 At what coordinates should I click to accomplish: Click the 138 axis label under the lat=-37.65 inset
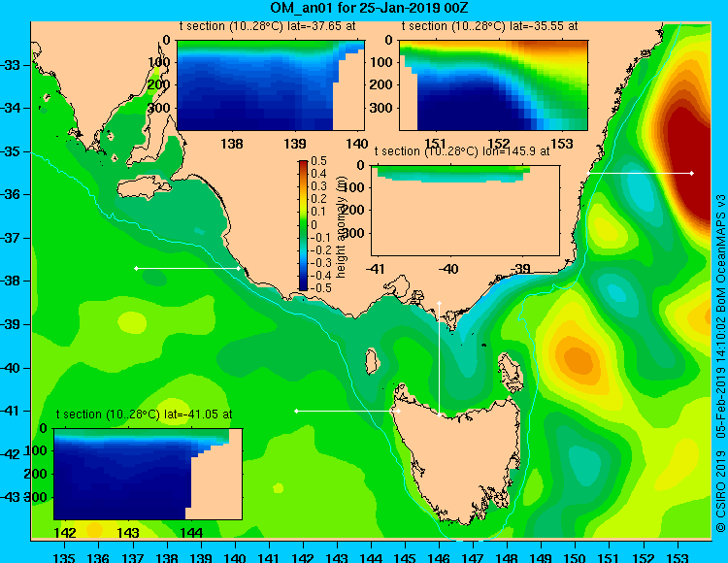coord(232,144)
